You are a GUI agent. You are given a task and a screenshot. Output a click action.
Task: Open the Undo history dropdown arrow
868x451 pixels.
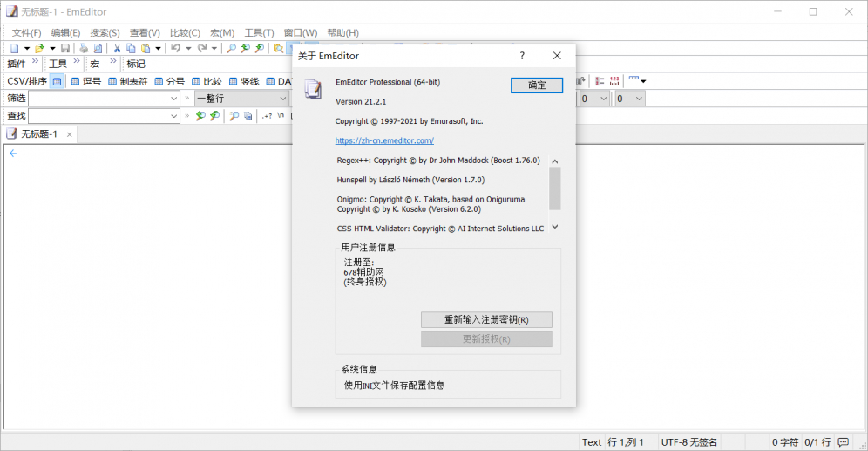click(x=188, y=48)
